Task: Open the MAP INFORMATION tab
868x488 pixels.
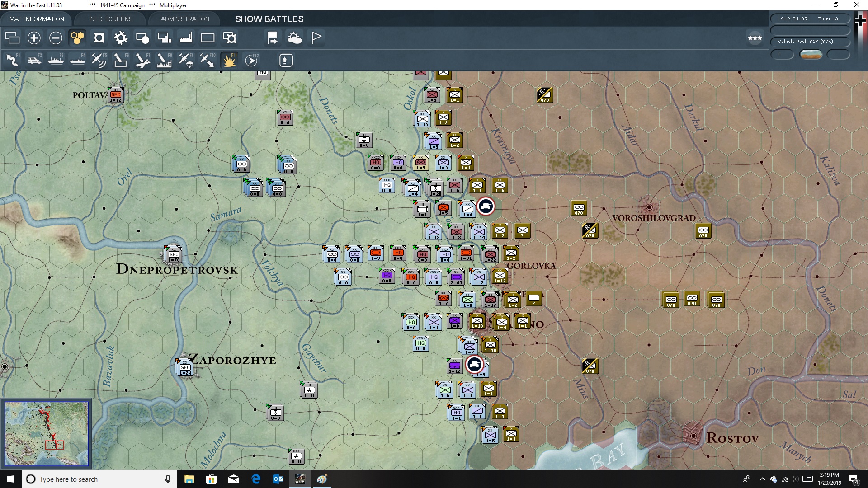Action: point(37,19)
